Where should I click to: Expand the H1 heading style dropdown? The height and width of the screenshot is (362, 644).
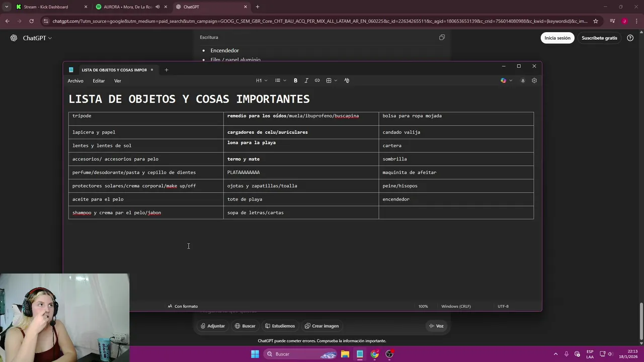(x=261, y=80)
